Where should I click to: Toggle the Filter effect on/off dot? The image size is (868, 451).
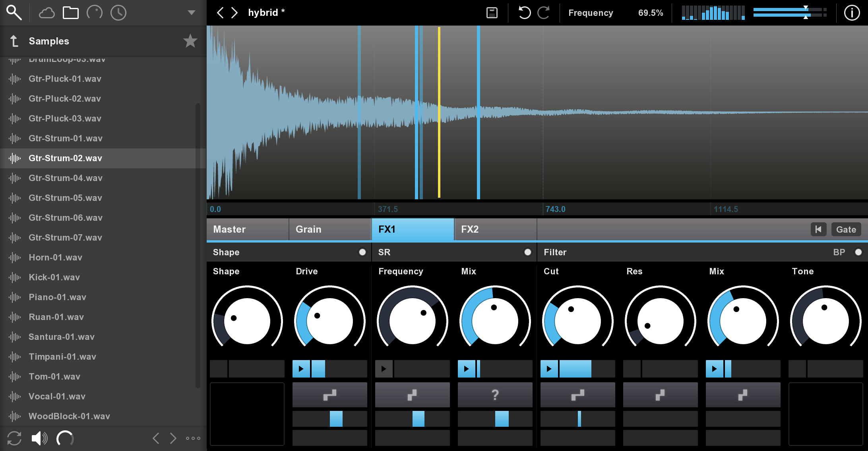[x=858, y=252]
